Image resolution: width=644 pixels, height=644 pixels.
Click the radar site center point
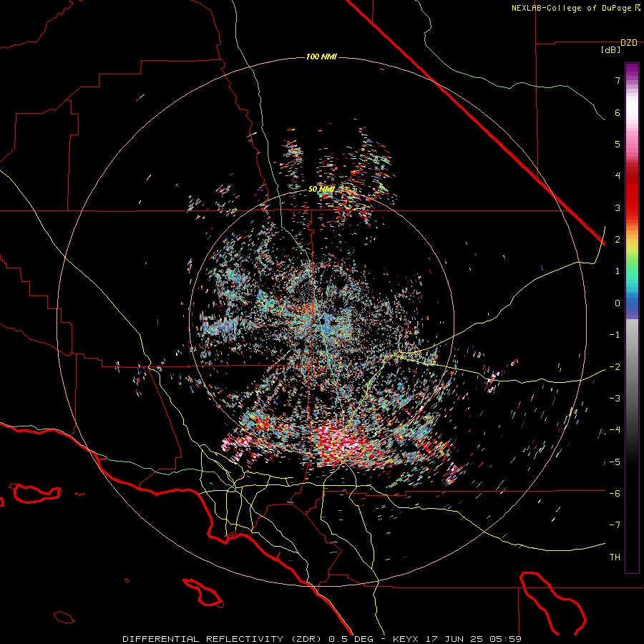tap(322, 321)
